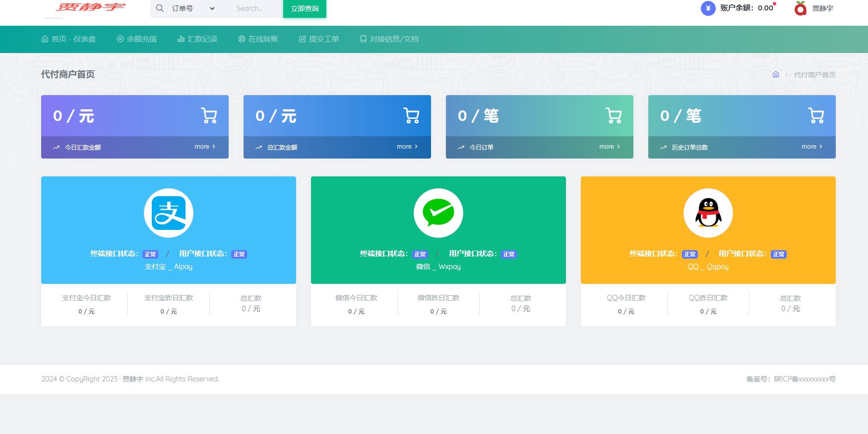Screen dimensions: 868x434
Task: Click QQ昨日汇款 label
Action: pyautogui.click(x=708, y=298)
